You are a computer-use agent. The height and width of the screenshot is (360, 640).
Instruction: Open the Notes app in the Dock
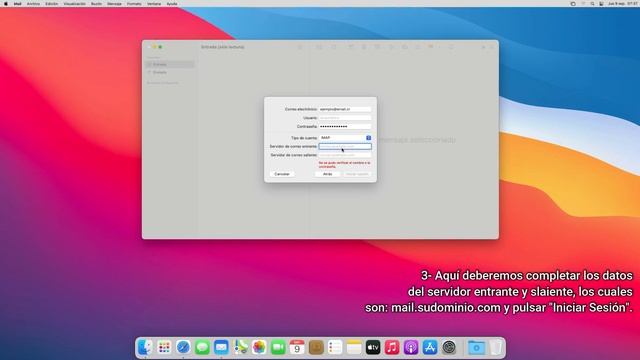(x=354, y=347)
